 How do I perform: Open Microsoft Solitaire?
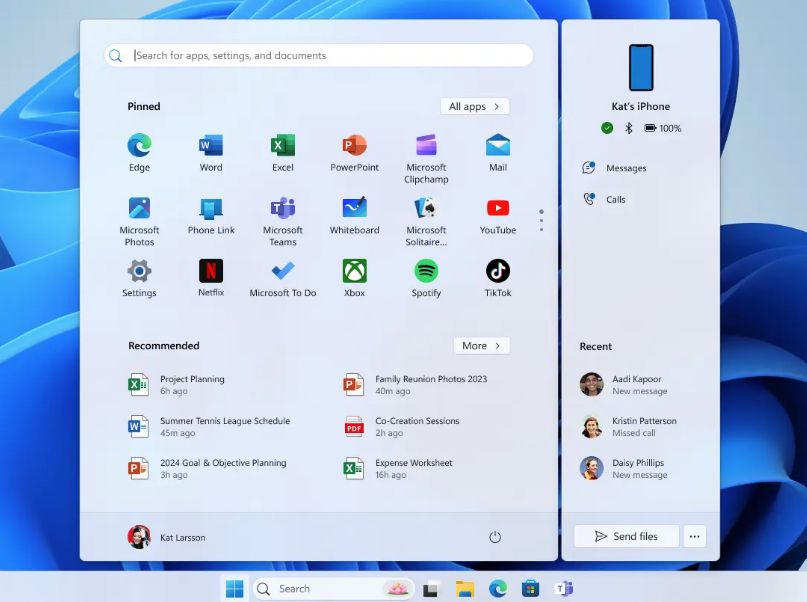pyautogui.click(x=426, y=221)
